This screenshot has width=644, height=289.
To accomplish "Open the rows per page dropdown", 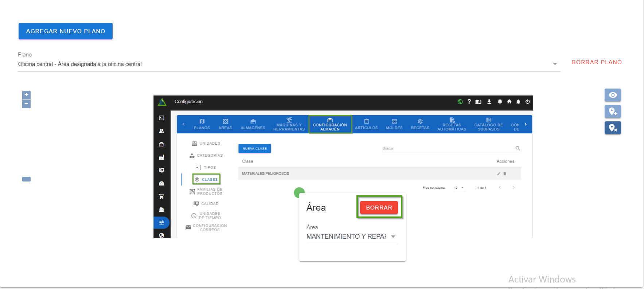I will click(459, 188).
